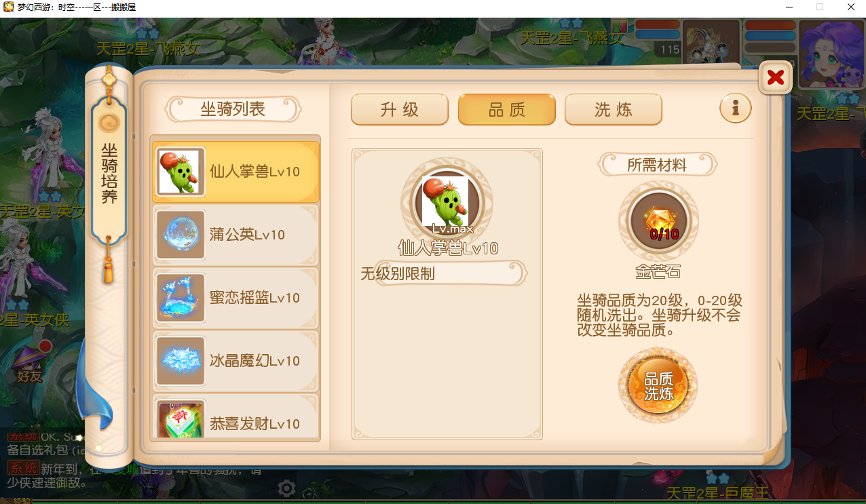
Task: Click the info icon button
Action: pyautogui.click(x=736, y=107)
